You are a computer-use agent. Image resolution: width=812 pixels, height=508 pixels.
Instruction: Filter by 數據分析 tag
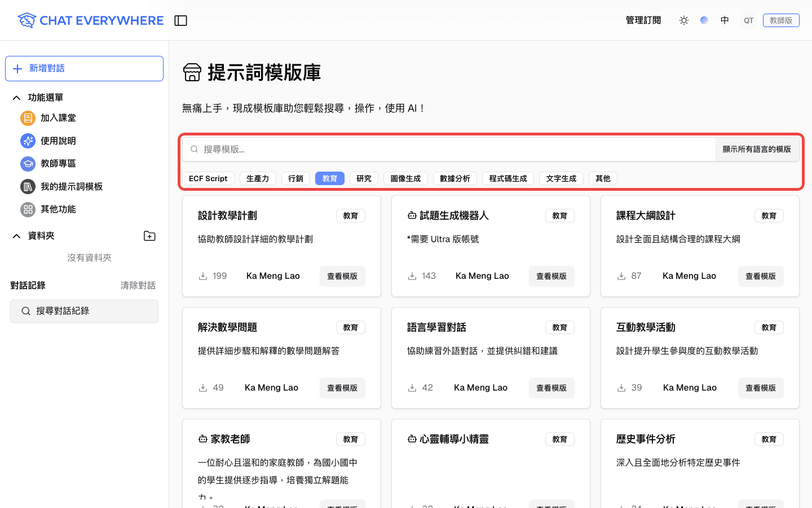455,178
